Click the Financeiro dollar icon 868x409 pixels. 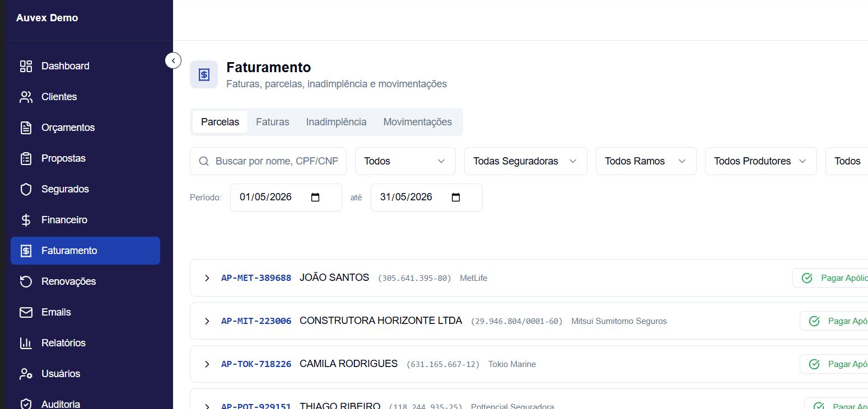26,220
